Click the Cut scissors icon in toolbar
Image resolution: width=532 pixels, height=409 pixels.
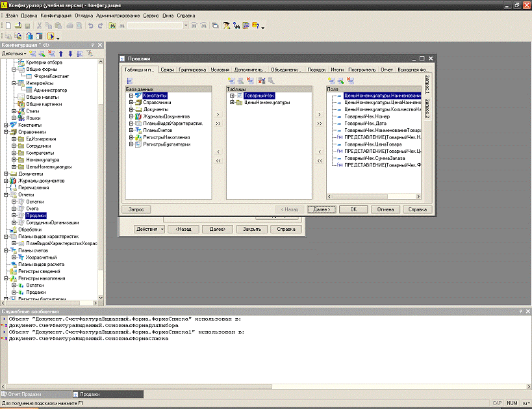40,25
